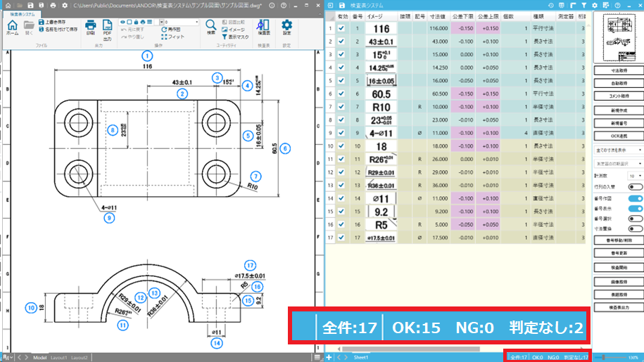
Task: Select the Sheet1 tab
Action: [x=362, y=358]
